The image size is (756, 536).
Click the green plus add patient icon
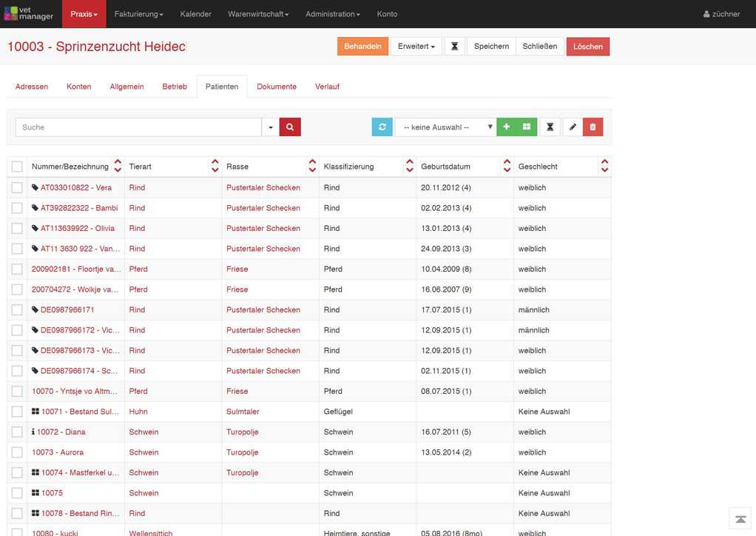click(507, 127)
